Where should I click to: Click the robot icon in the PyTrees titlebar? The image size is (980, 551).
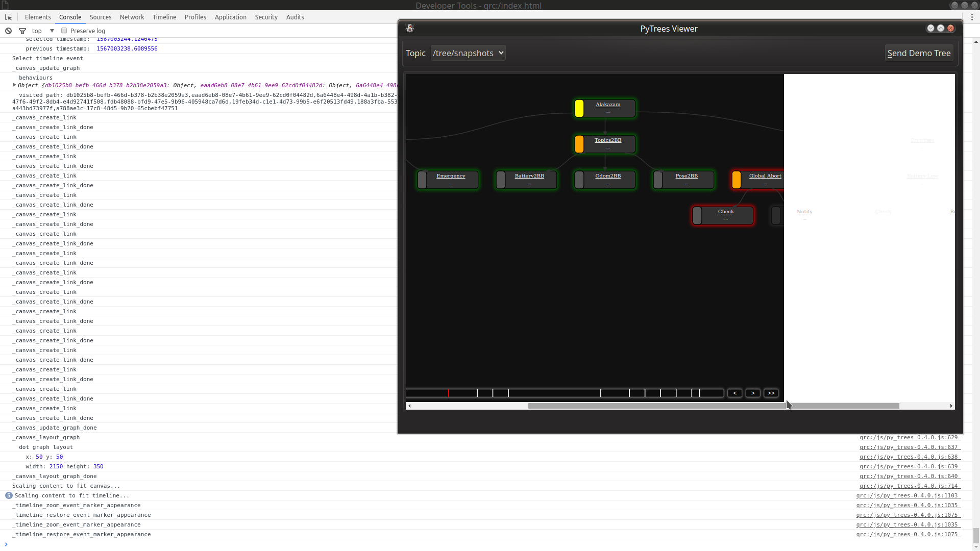410,28
